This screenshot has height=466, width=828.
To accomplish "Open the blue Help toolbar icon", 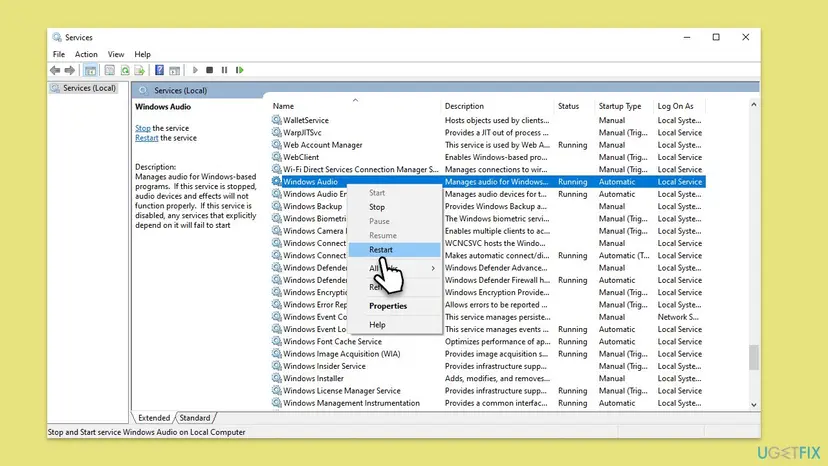I will (x=159, y=70).
